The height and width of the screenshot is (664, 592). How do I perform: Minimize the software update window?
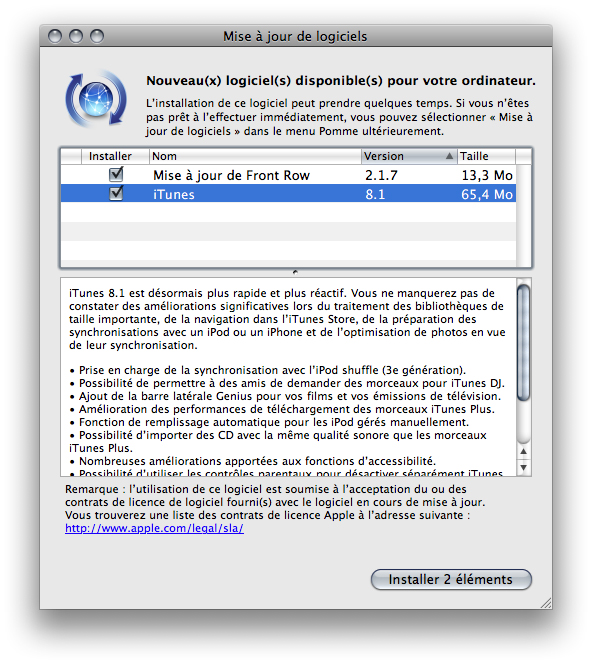pyautogui.click(x=76, y=36)
